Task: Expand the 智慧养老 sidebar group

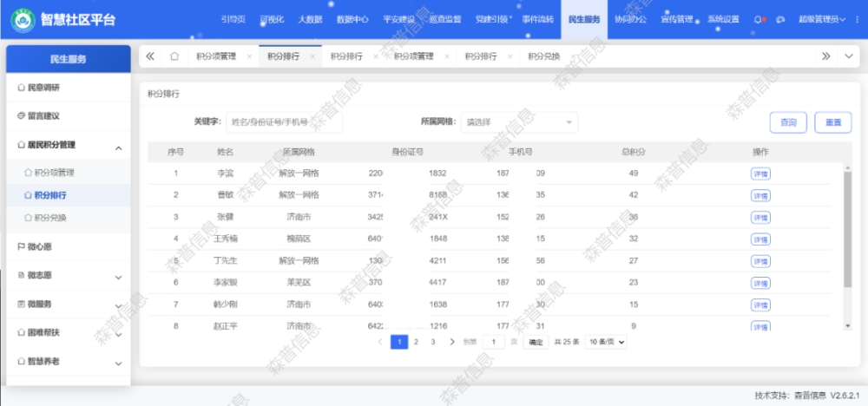Action: (x=118, y=363)
